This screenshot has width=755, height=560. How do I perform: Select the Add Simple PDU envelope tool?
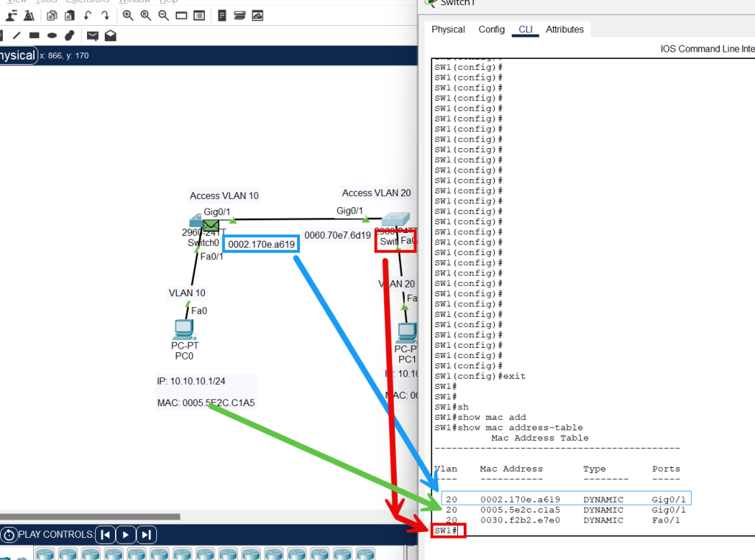(x=92, y=35)
